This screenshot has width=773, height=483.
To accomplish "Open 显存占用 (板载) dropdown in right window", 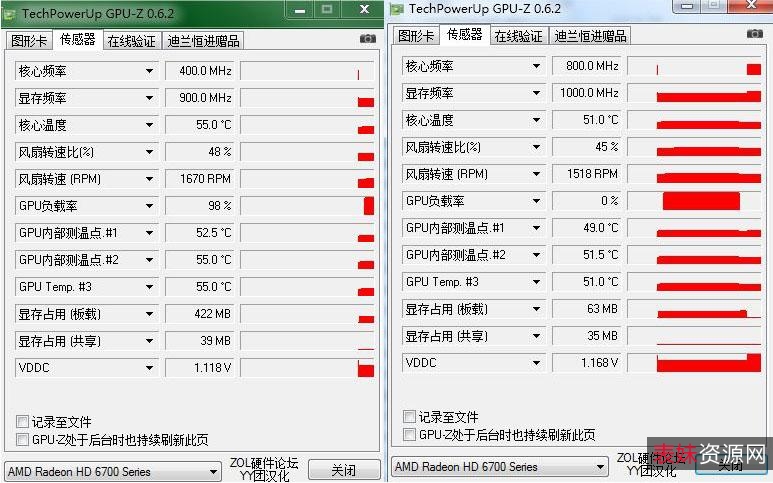I will point(473,309).
